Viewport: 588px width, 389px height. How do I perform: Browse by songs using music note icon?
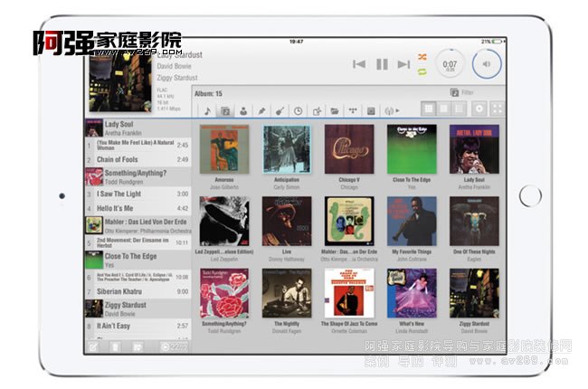click(207, 110)
